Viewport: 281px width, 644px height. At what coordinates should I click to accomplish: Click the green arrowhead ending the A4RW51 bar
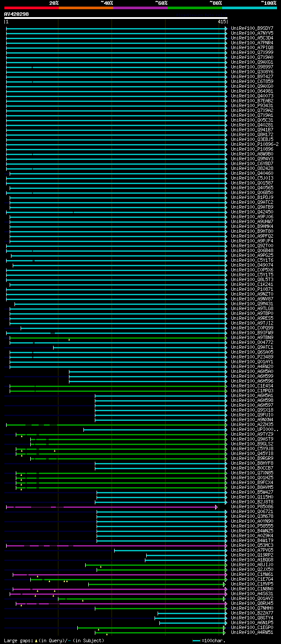224,632
